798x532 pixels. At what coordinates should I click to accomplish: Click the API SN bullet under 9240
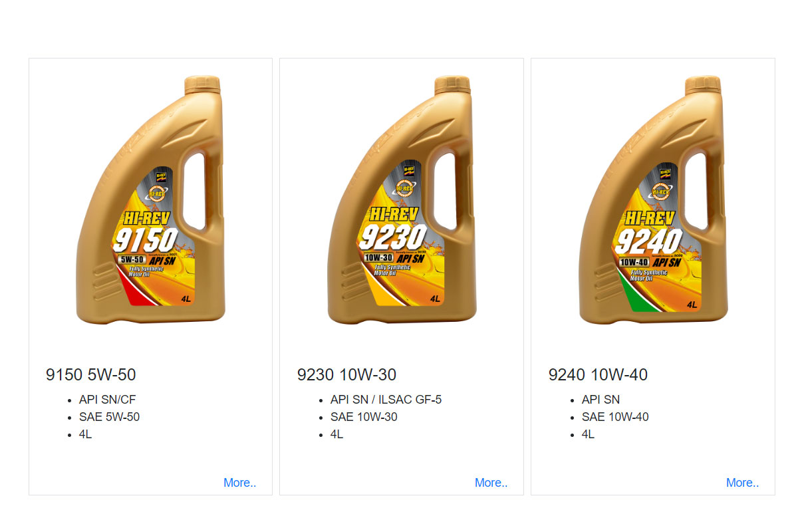click(x=600, y=400)
